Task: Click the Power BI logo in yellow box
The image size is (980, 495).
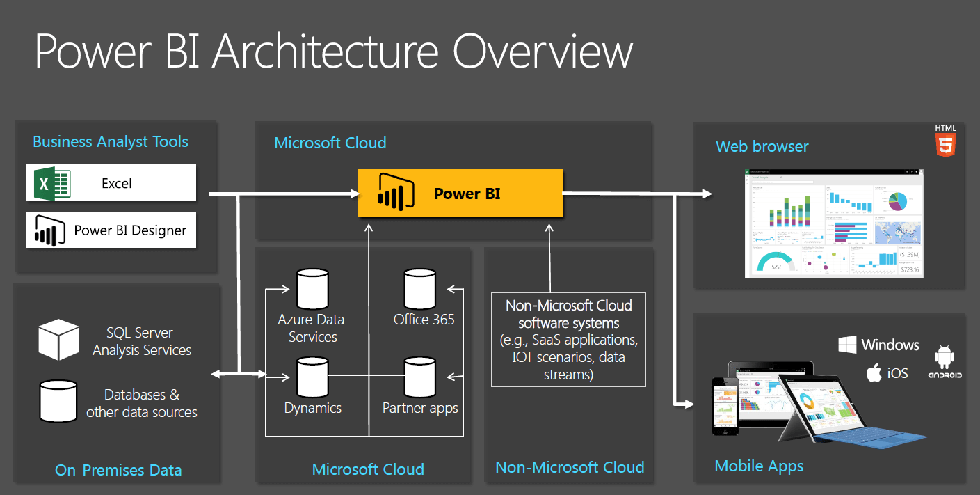Action: point(396,193)
